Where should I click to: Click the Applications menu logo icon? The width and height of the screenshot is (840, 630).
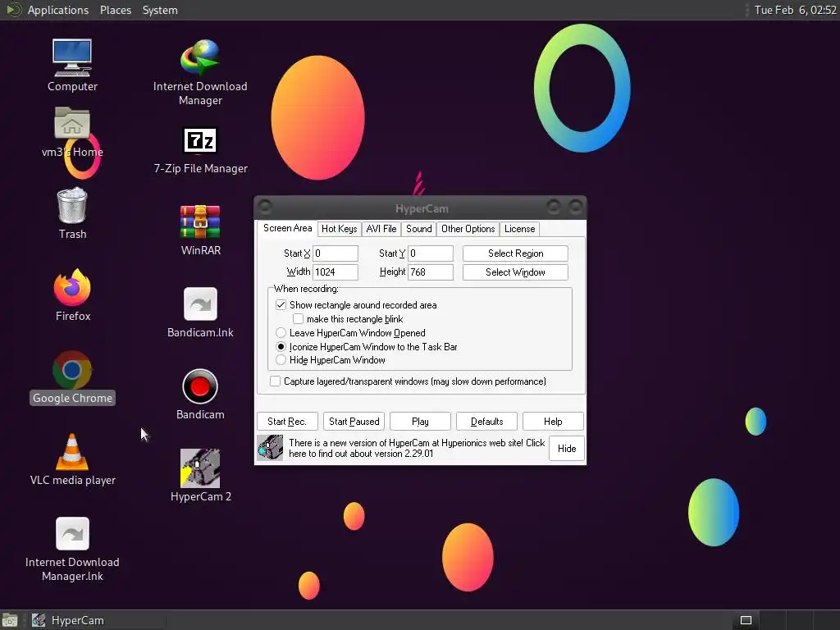tap(13, 10)
